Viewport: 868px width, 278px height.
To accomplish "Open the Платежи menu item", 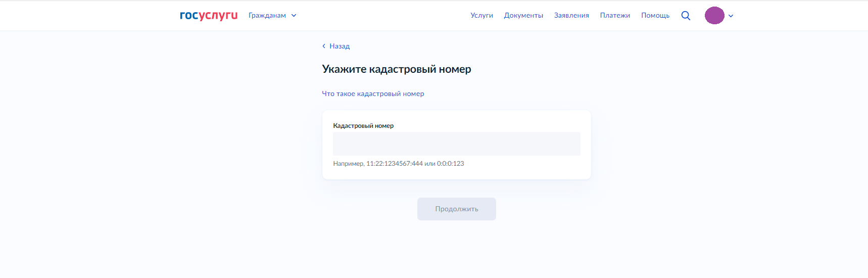I will point(615,16).
